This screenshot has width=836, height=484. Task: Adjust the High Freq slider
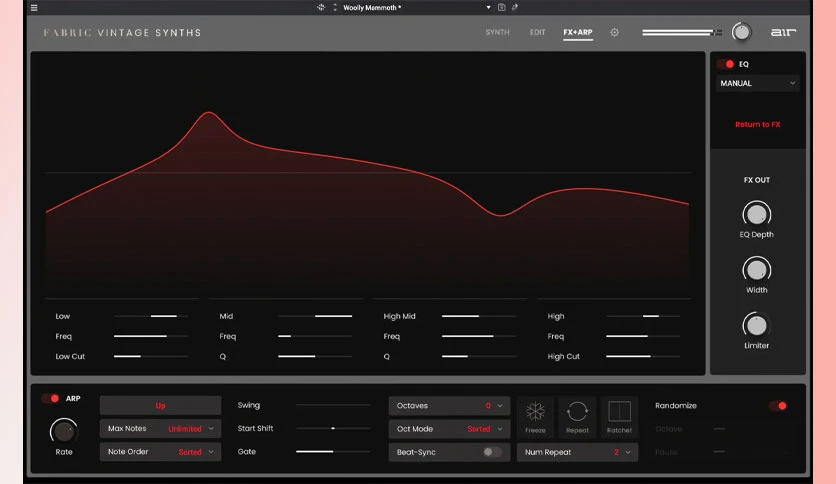coord(643,336)
